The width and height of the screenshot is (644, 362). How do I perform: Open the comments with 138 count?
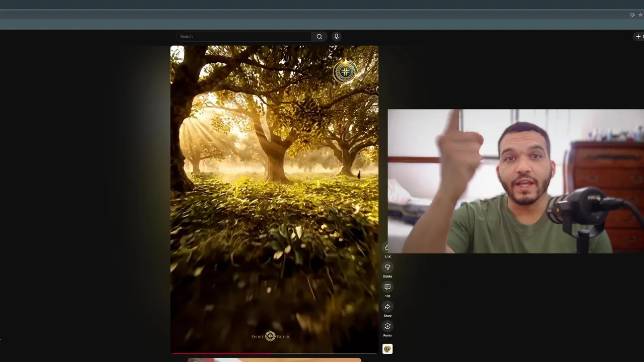387,287
